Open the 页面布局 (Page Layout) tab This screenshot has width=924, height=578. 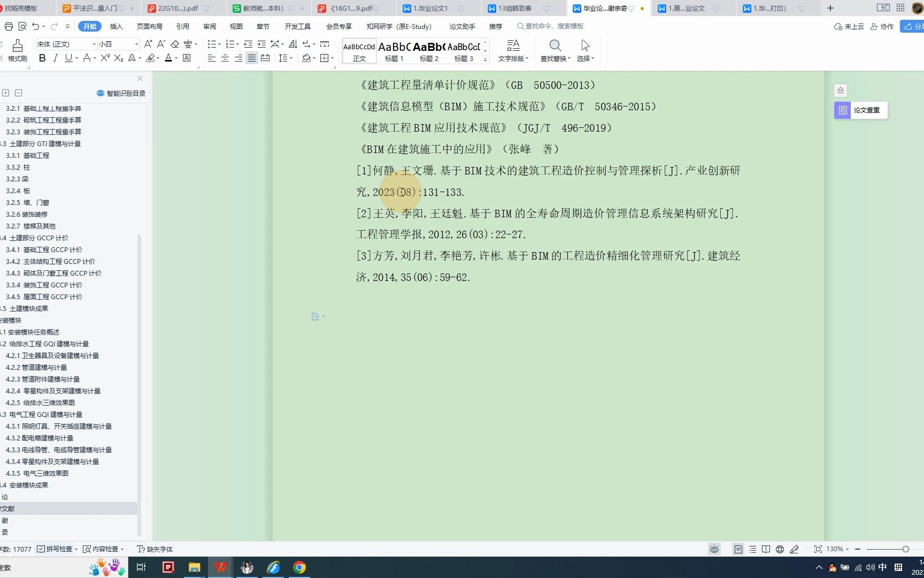click(149, 26)
